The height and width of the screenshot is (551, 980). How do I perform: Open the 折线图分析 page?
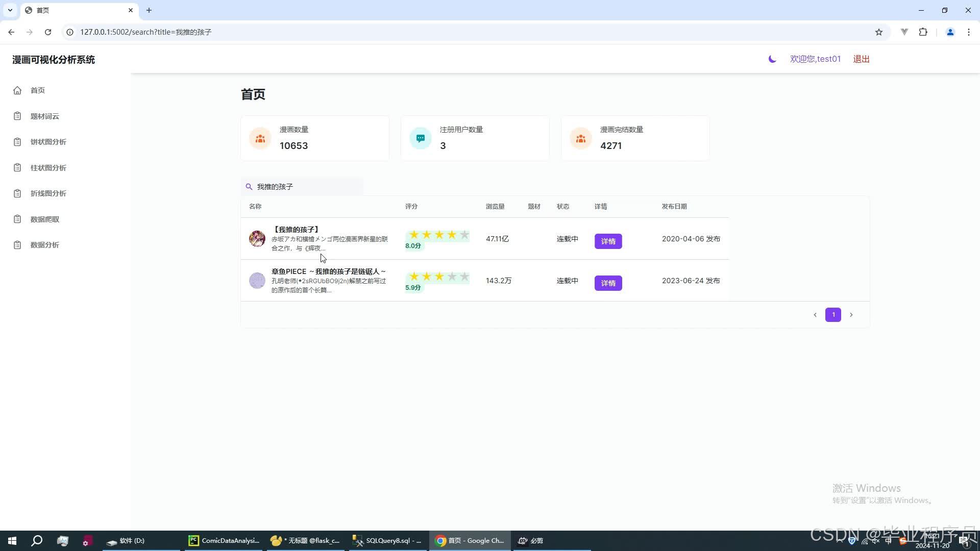pos(48,193)
